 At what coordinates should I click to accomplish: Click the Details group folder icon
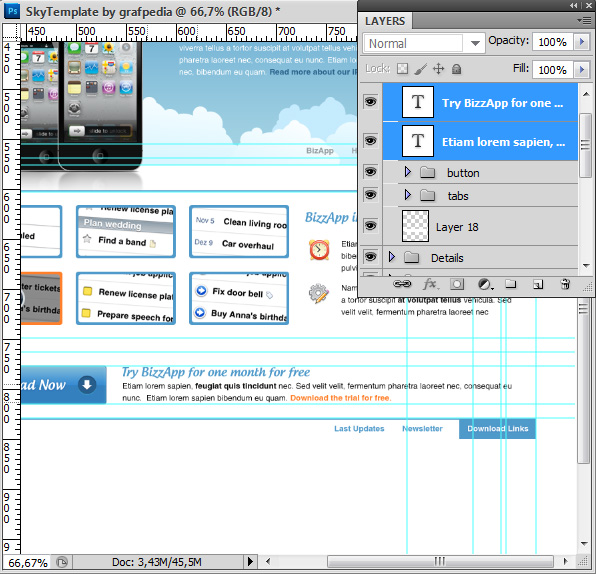click(x=411, y=258)
